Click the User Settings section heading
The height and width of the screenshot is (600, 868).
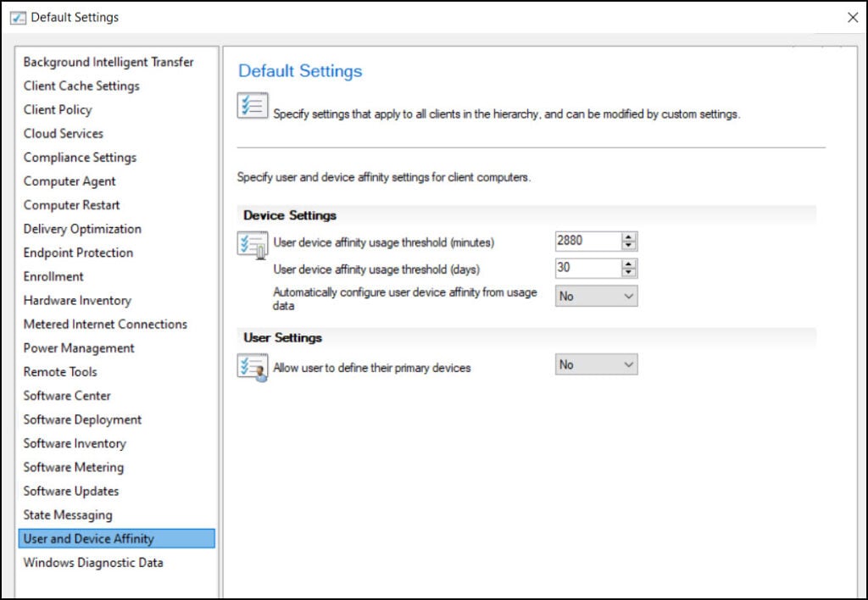tap(282, 337)
